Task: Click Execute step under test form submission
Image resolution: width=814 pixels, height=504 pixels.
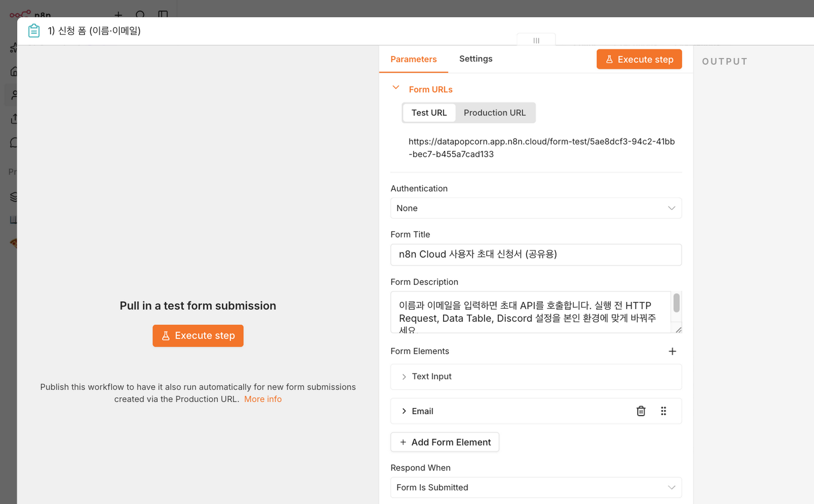Action: coord(198,336)
